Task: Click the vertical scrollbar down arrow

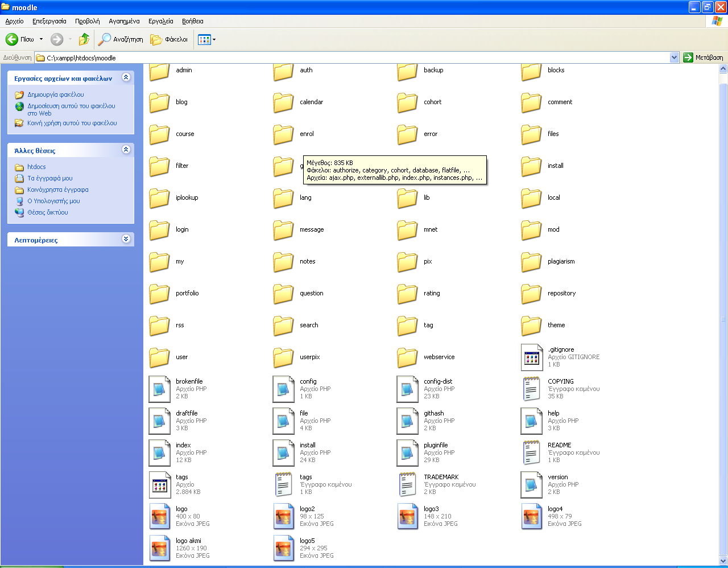Action: tap(723, 561)
